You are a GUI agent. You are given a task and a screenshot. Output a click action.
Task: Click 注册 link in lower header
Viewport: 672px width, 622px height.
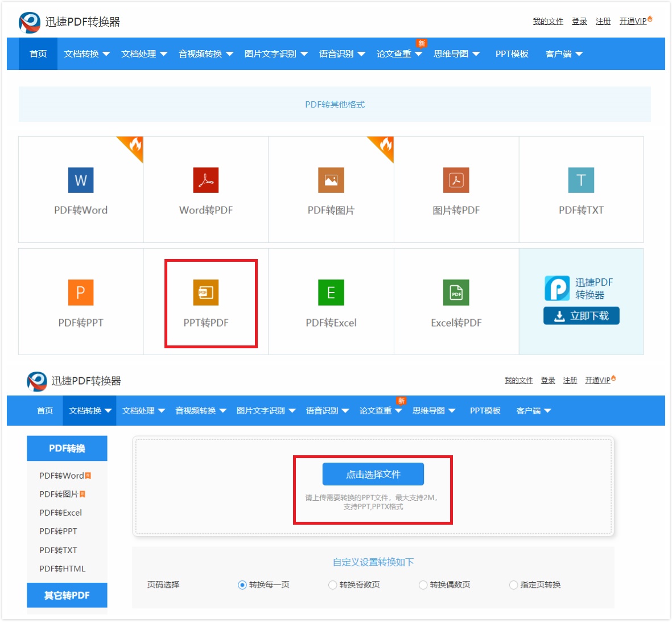570,381
